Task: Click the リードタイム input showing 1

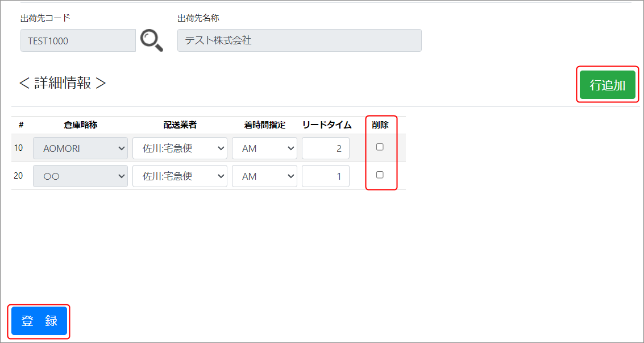Action: 325,176
